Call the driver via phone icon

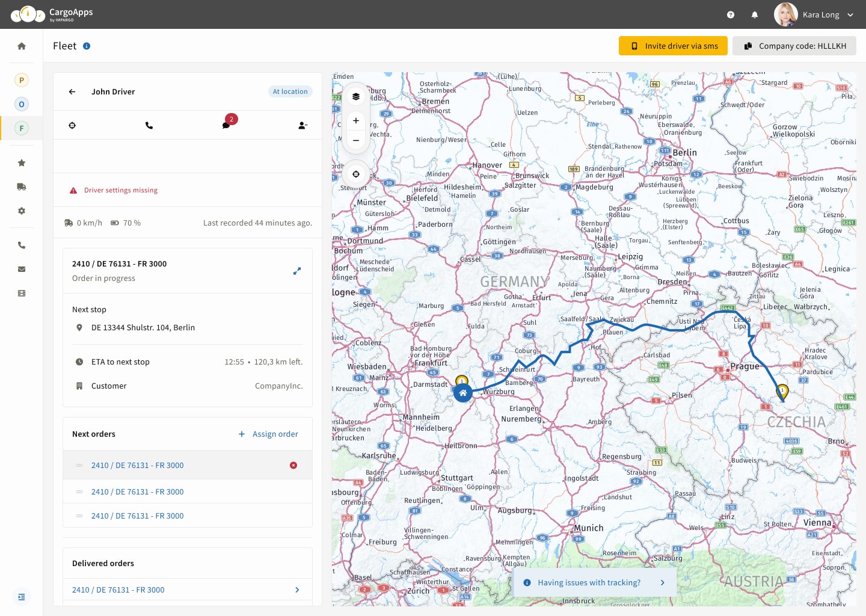[x=149, y=126]
